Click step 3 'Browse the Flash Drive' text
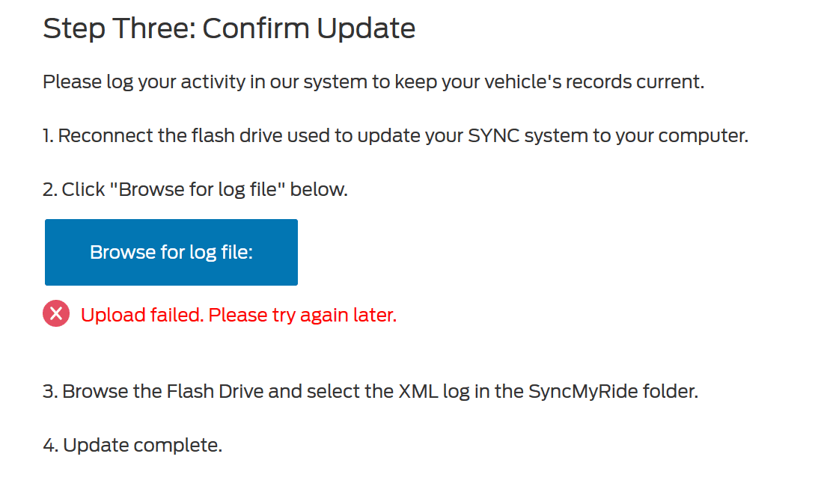 (x=370, y=391)
